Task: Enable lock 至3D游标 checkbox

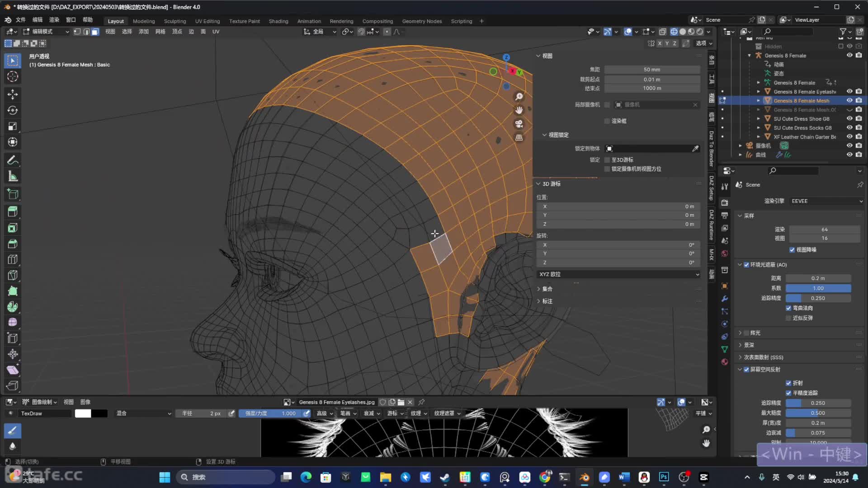Action: 607,160
